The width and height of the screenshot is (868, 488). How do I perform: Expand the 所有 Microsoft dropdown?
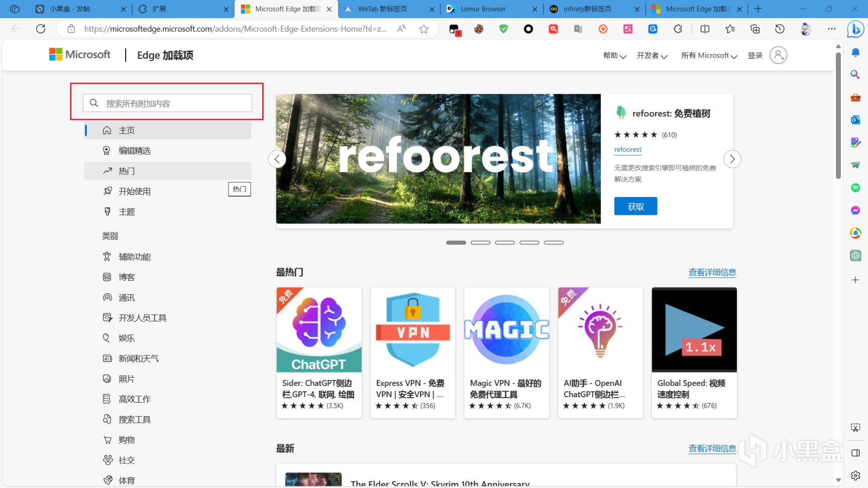pos(709,56)
